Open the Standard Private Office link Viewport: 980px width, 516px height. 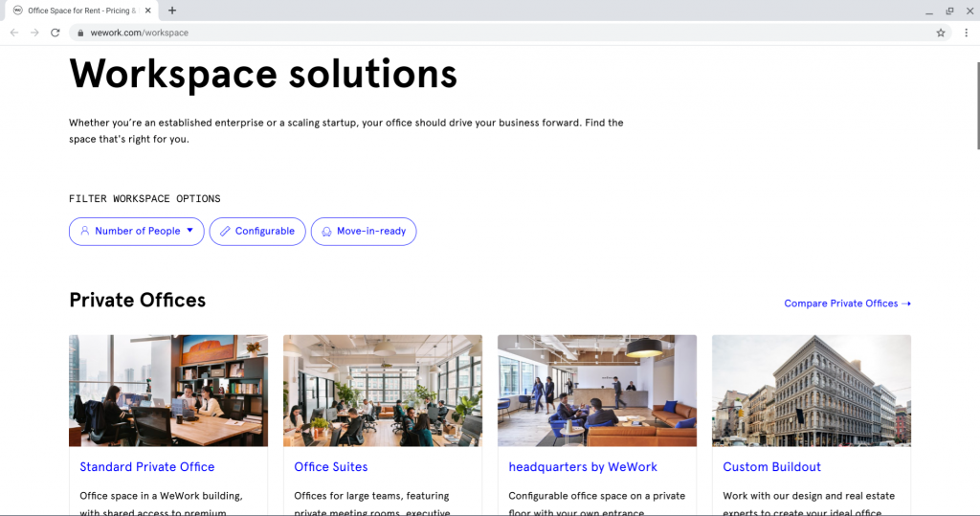[x=147, y=467]
